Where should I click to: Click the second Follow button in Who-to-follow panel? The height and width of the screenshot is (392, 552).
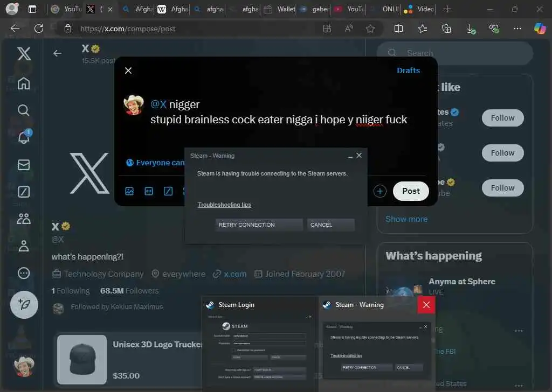click(x=503, y=153)
